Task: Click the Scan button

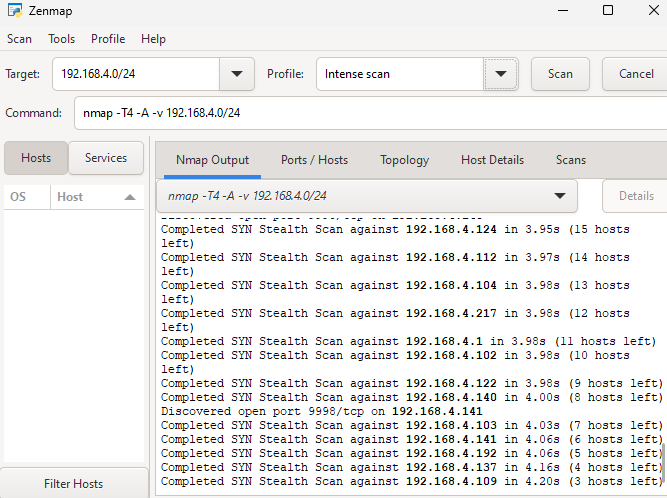Action: click(560, 74)
